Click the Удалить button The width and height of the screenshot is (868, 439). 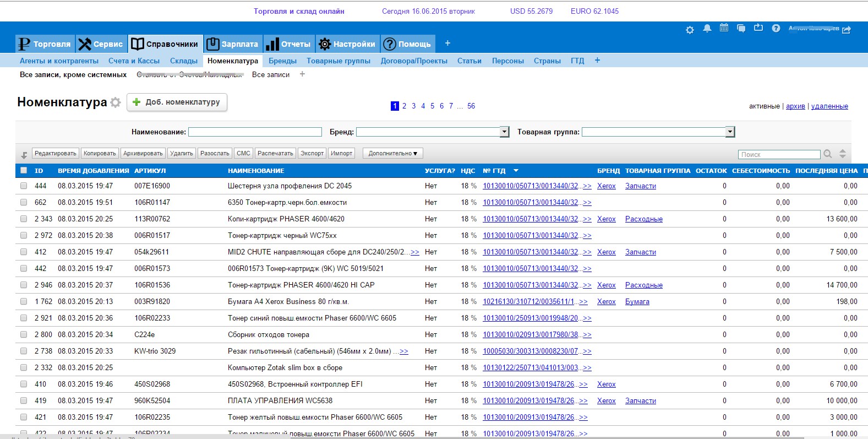182,153
